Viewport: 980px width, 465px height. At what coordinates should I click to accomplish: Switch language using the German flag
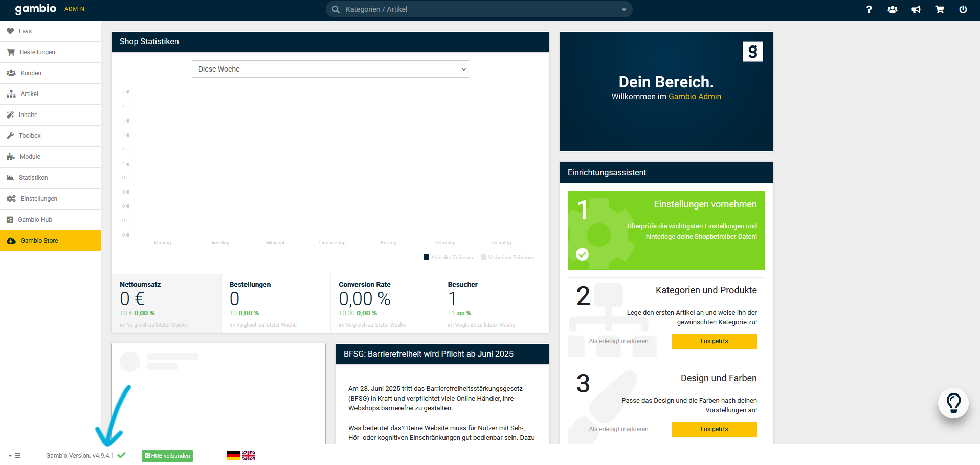click(233, 456)
